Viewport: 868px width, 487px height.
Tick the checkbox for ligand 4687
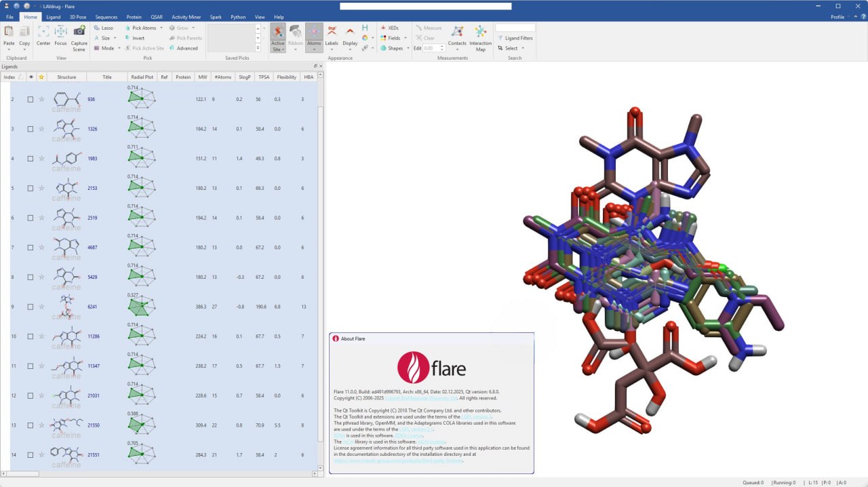[31, 248]
